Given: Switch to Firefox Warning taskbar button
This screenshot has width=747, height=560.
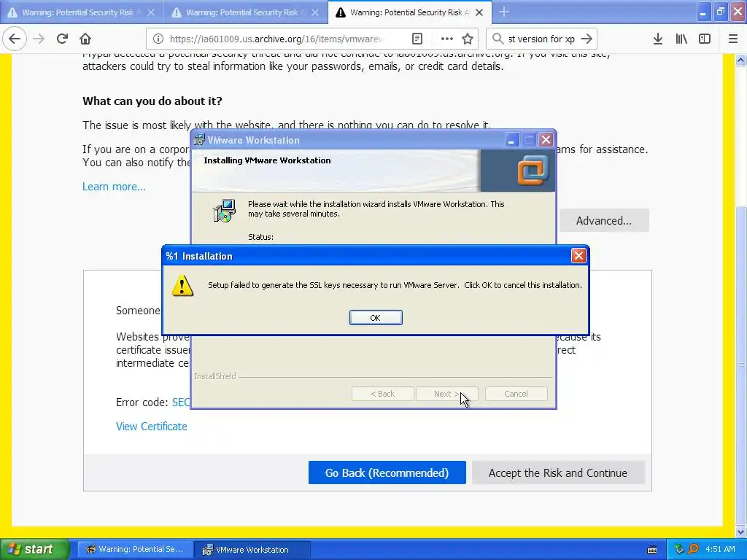Looking at the screenshot, I should point(135,550).
